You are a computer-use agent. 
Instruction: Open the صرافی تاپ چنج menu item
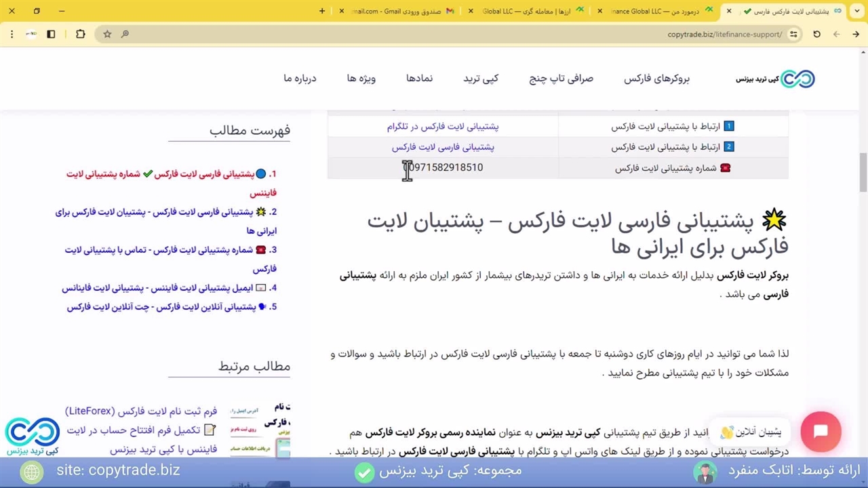click(x=561, y=79)
